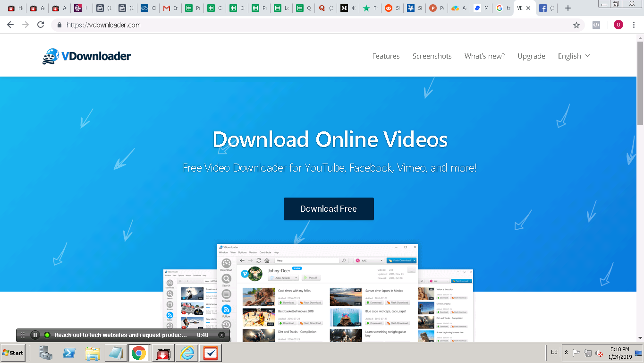Screen dimensions: 644x363
Task: Close the active VDownloader tab
Action: pos(528,8)
